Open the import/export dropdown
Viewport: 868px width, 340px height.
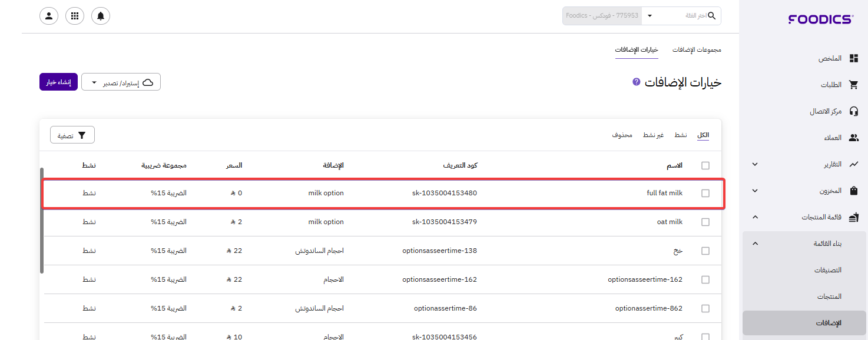click(x=121, y=82)
